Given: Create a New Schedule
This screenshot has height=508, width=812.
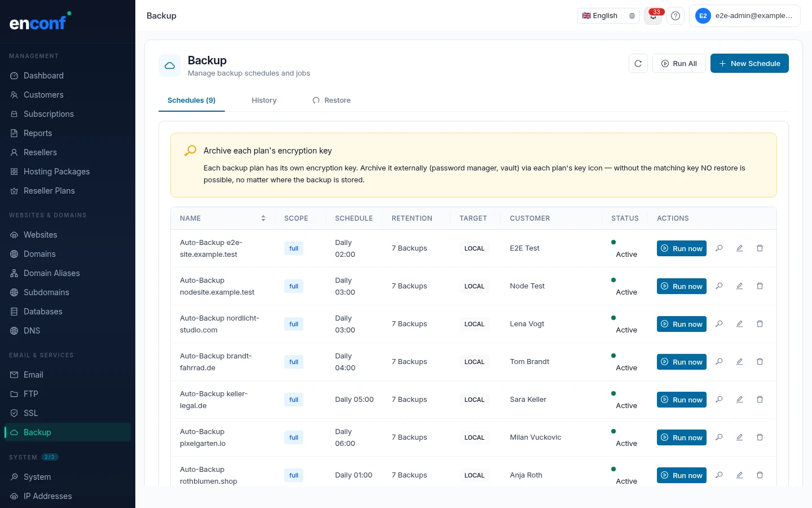Looking at the screenshot, I should (x=749, y=63).
